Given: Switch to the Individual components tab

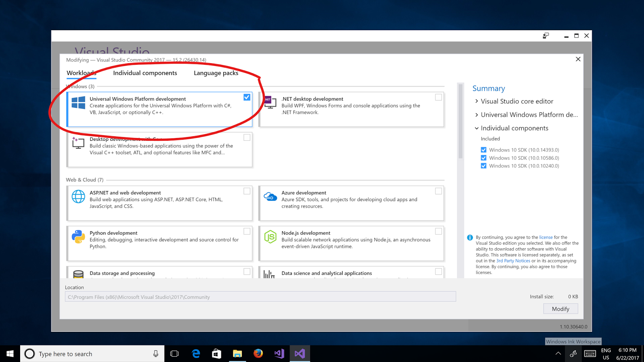Looking at the screenshot, I should [x=145, y=73].
